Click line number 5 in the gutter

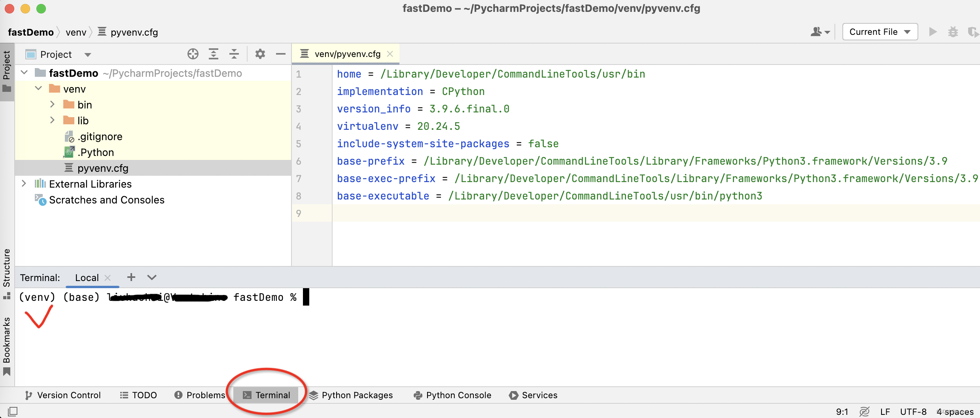pyautogui.click(x=299, y=144)
